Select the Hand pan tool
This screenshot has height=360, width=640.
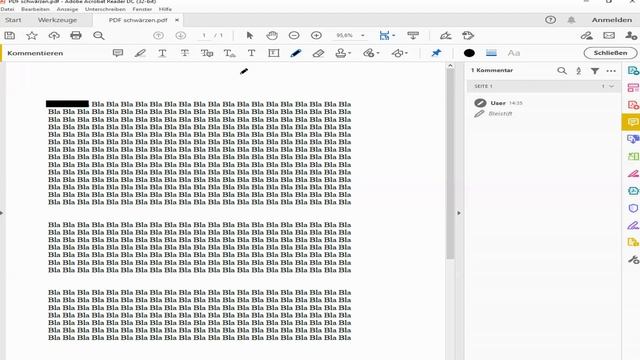272,36
